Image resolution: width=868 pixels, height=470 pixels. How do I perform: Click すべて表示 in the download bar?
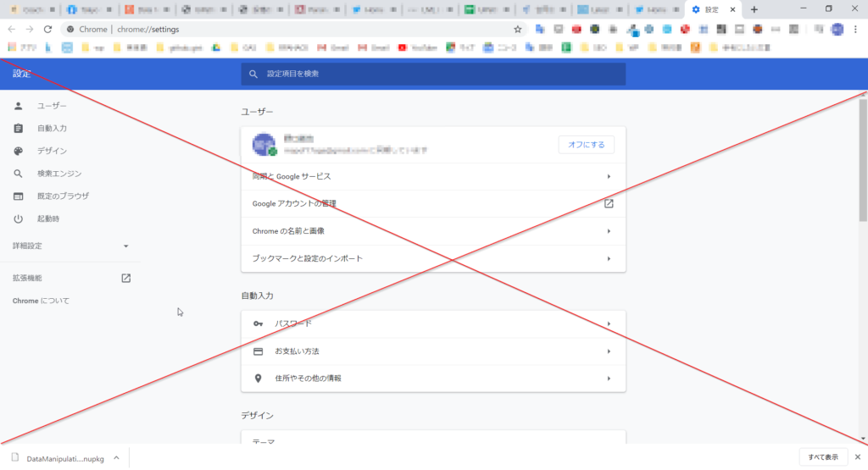[823, 457]
